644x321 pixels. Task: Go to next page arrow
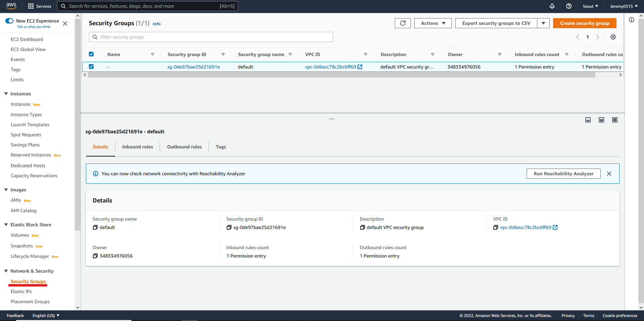(597, 37)
